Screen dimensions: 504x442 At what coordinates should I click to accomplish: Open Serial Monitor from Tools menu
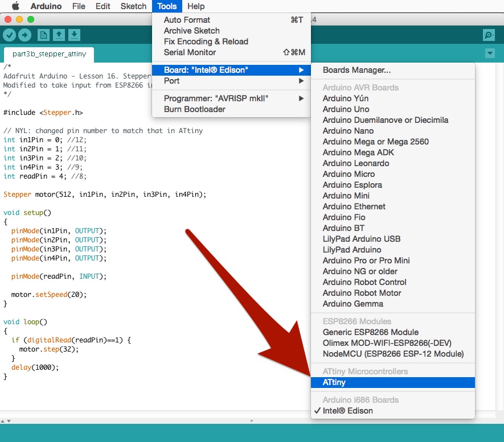tap(231, 52)
